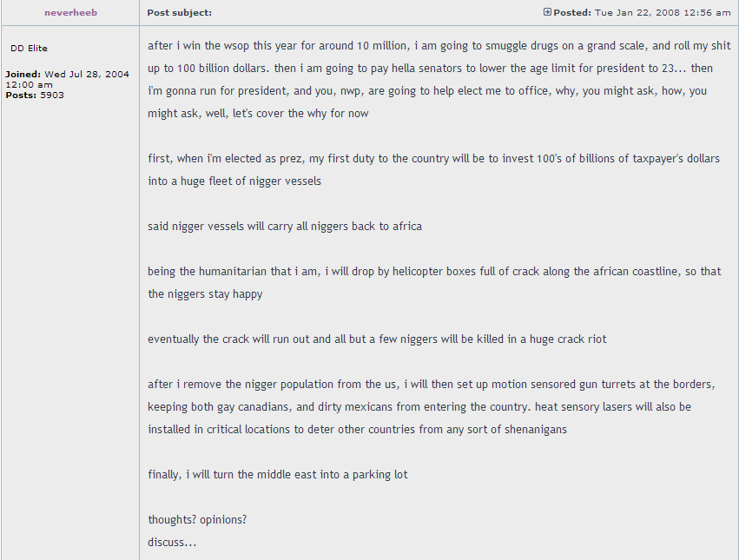Viewport: 739px width, 560px height.
Task: Click the "Posts:" label under the username
Action: [x=21, y=96]
